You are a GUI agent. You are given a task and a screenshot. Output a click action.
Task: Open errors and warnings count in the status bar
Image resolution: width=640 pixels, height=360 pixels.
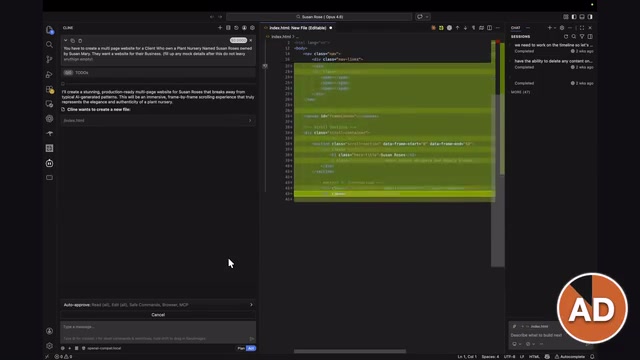coord(63,357)
